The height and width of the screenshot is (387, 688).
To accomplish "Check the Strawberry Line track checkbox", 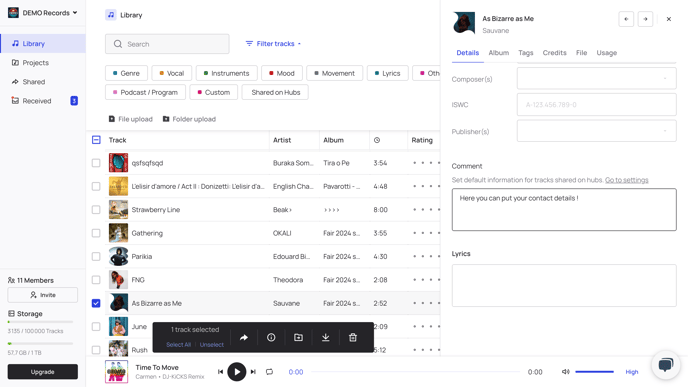I will (96, 210).
